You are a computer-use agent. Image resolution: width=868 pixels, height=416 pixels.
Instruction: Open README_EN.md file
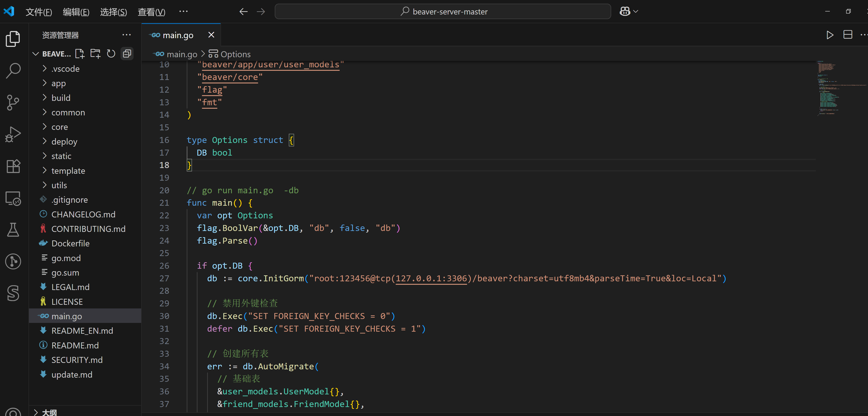coord(85,331)
